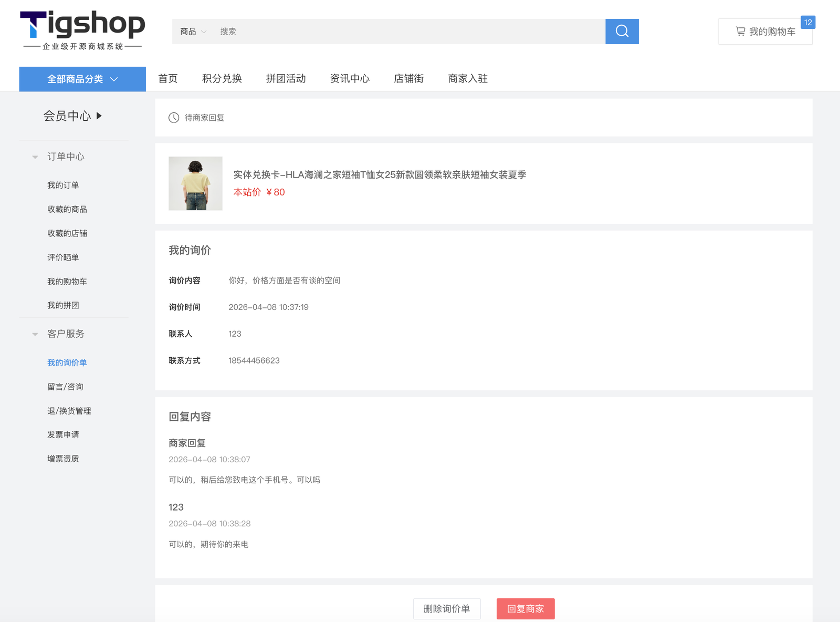Click the Tigshop logo

(x=82, y=30)
